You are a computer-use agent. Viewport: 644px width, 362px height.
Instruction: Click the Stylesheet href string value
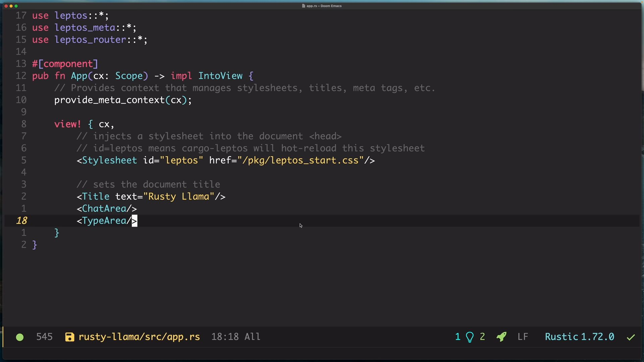point(300,161)
